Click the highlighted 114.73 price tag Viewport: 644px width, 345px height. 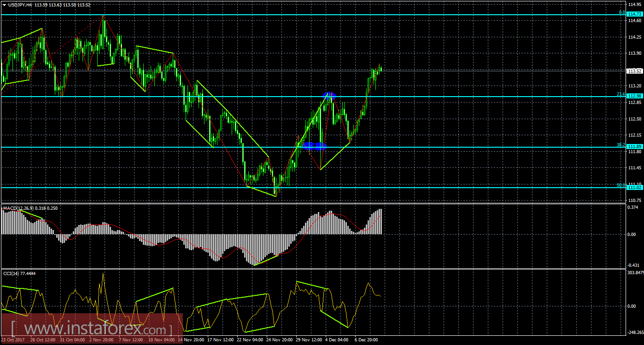pyautogui.click(x=635, y=15)
